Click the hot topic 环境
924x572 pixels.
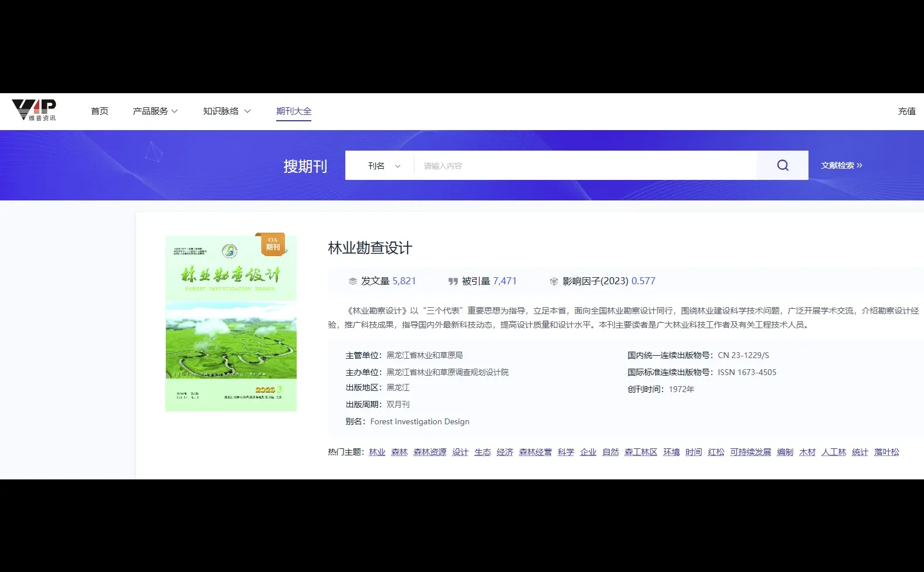point(671,452)
